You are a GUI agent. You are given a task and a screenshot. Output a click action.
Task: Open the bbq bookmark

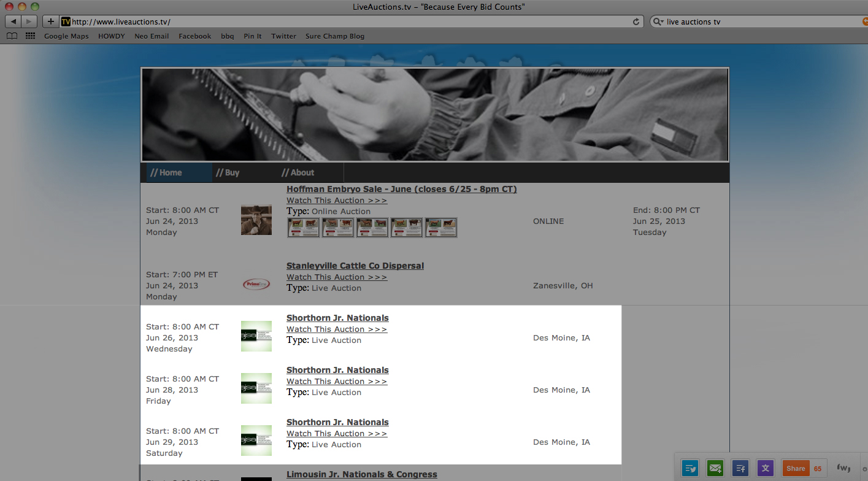pyautogui.click(x=228, y=36)
